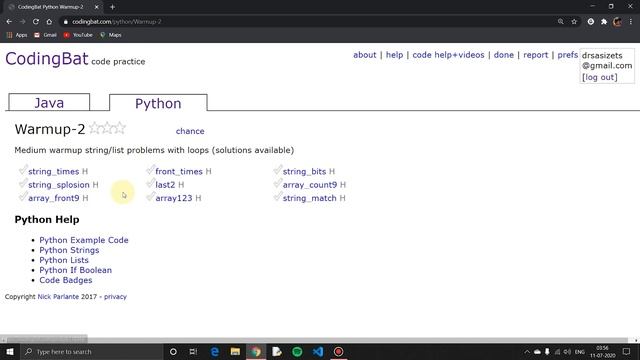Open the privacy link
Screen dimensions: 640x360
(115, 297)
